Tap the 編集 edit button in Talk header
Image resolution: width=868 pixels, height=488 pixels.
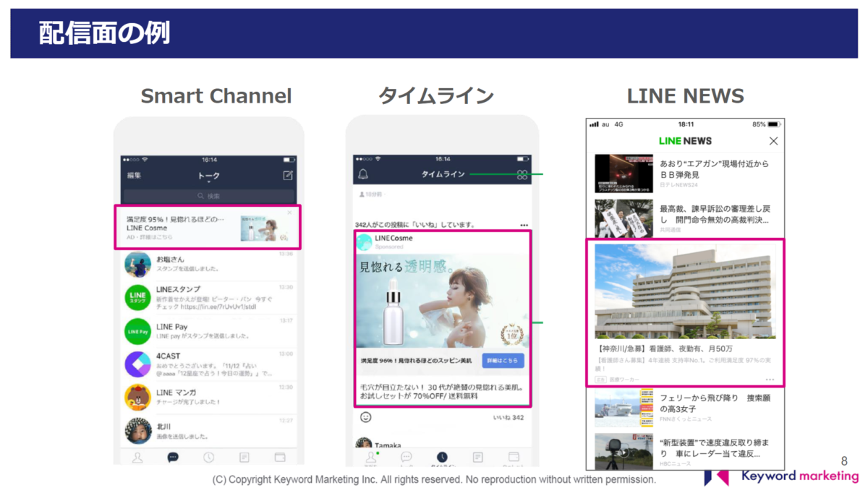click(x=135, y=176)
